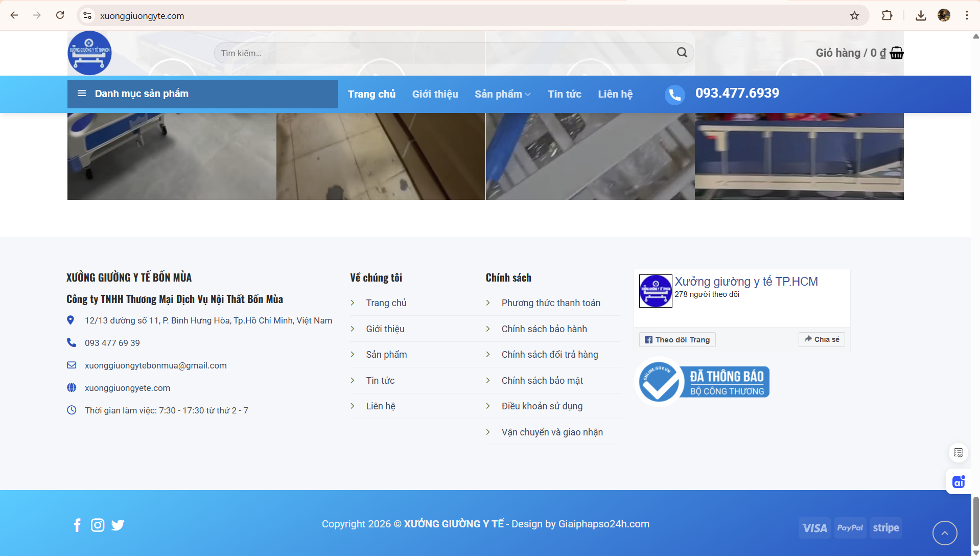Open the Instagram icon in footer
The image size is (980, 556).
click(98, 525)
